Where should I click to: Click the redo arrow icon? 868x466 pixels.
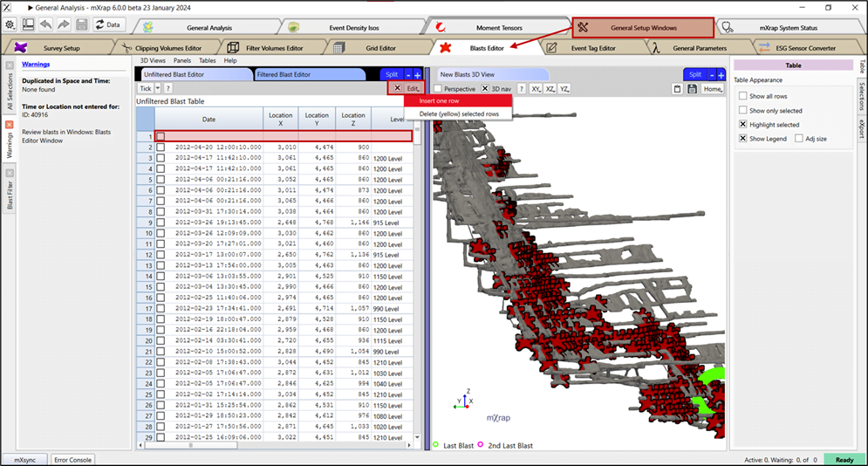(x=64, y=25)
